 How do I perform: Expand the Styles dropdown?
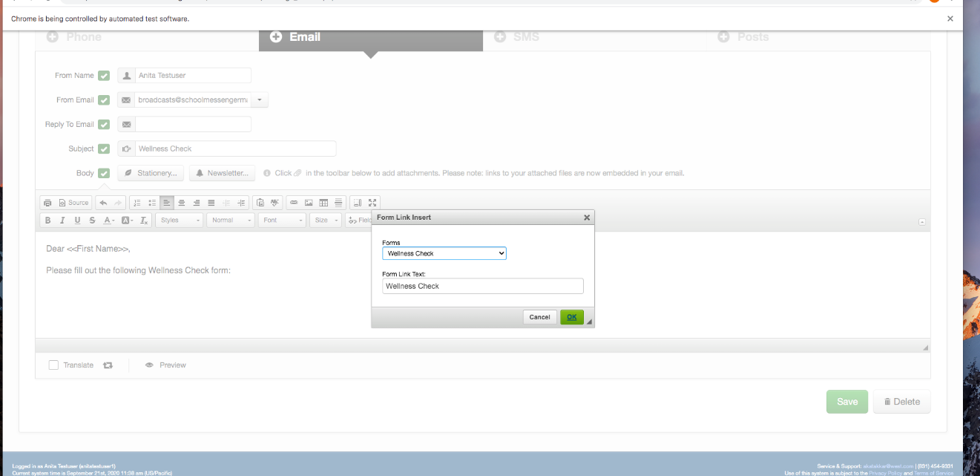pos(179,221)
